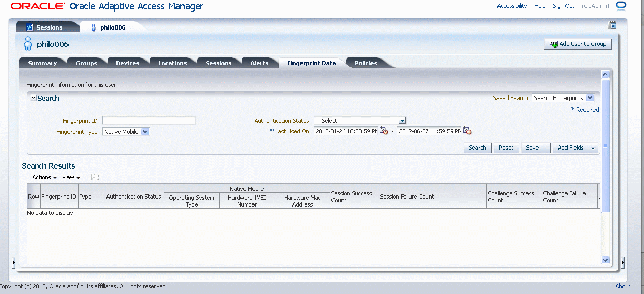This screenshot has height=294, width=644.
Task: Click the Fingerprint ID input field
Action: click(x=149, y=121)
